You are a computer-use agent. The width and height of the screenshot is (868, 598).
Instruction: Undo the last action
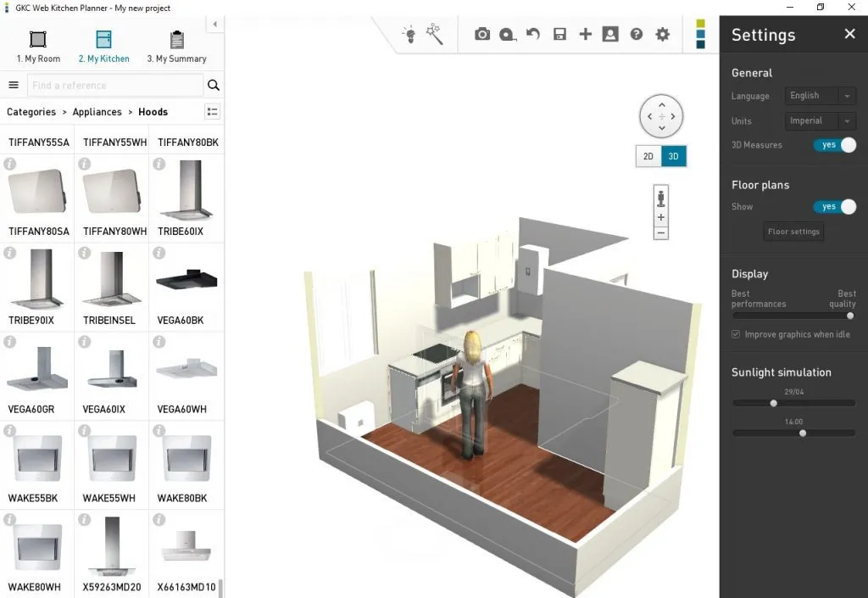click(532, 34)
